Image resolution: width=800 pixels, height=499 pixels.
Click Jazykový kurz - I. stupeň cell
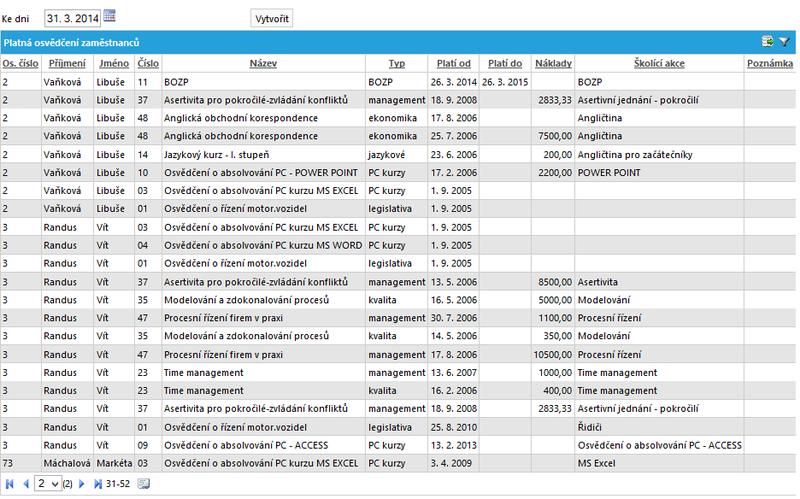point(263,155)
